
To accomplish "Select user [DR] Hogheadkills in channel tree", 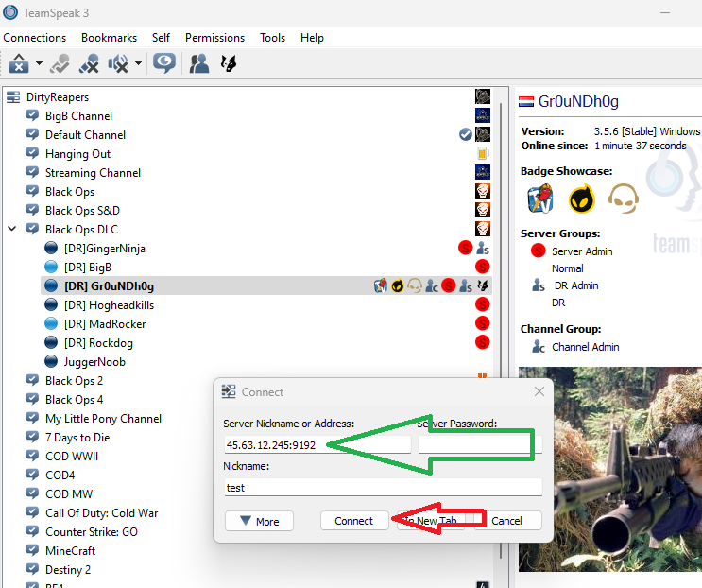I will point(109,305).
